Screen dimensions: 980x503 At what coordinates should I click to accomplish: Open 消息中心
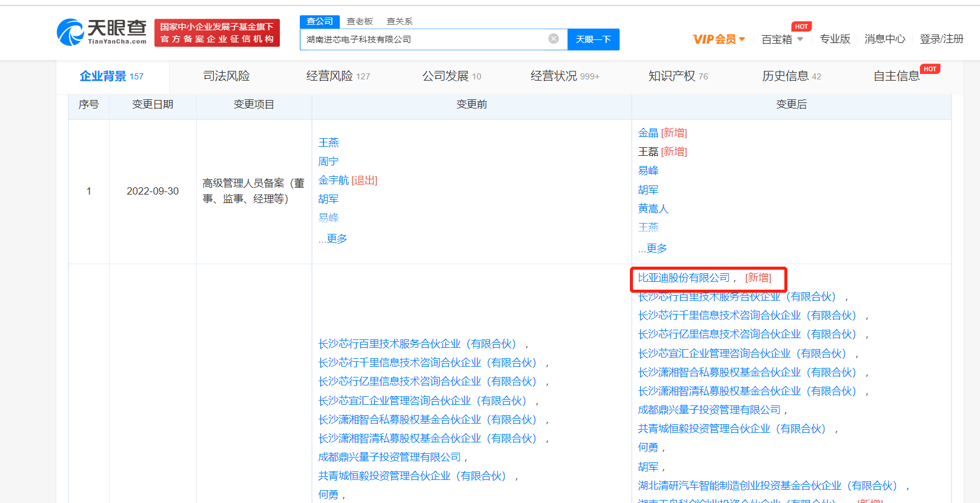[885, 39]
